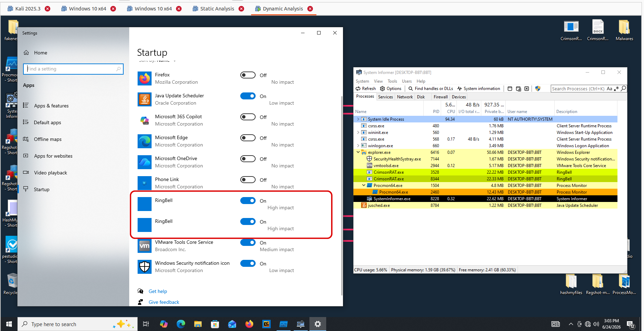Open the Malwares folder on desktop

(x=624, y=30)
